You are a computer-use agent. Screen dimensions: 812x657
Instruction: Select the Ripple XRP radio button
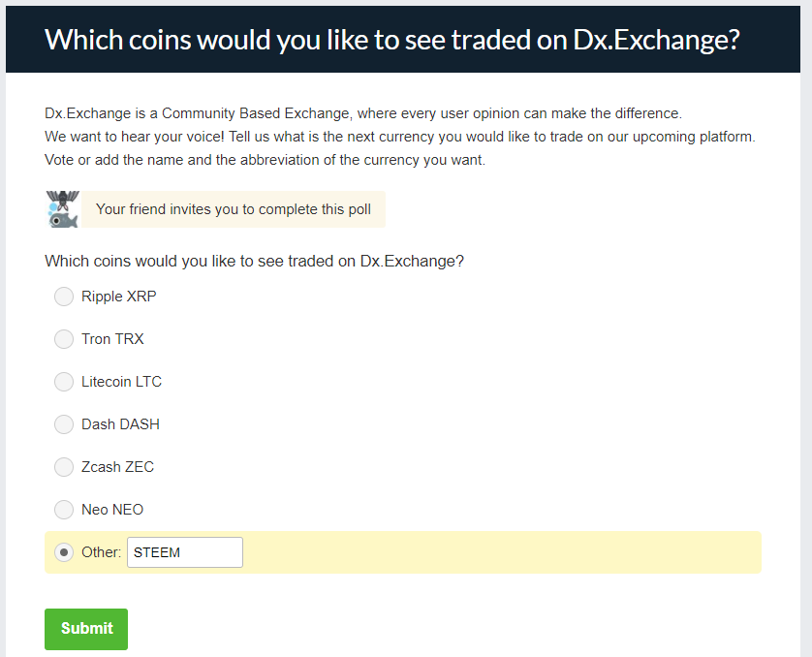pyautogui.click(x=64, y=297)
